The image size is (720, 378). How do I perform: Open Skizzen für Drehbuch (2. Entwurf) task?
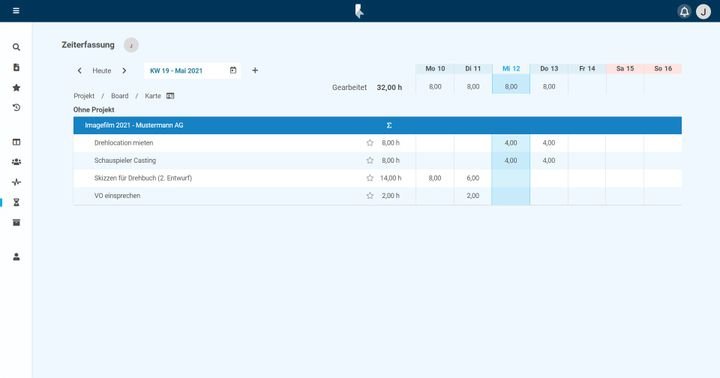(x=143, y=178)
